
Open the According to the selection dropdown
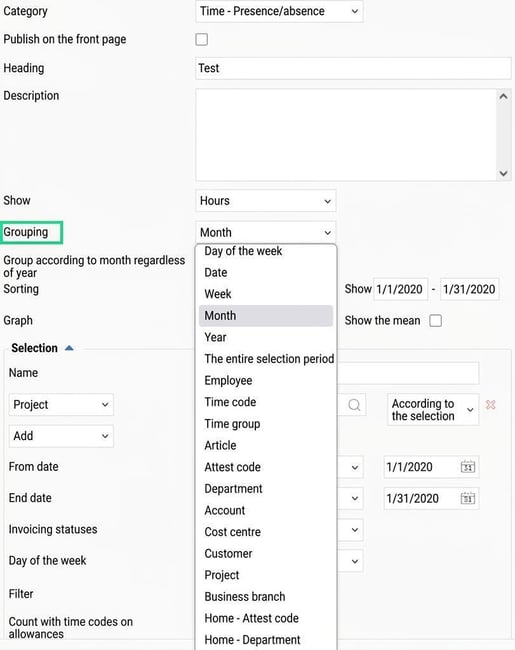433,410
